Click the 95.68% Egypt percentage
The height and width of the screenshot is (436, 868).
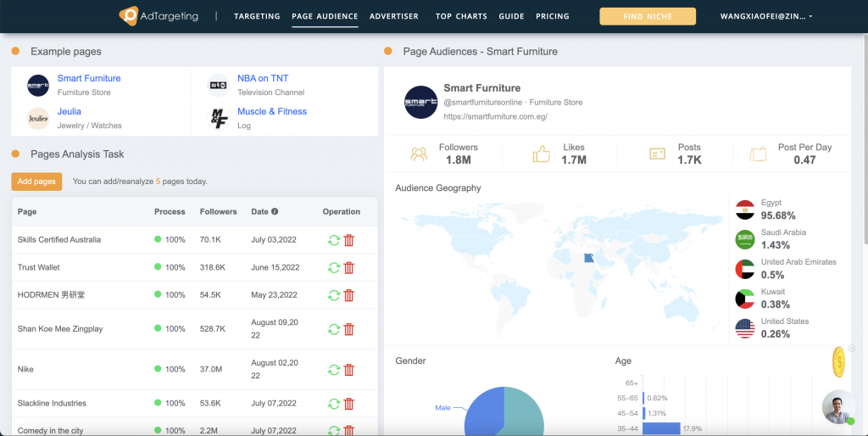click(x=778, y=215)
